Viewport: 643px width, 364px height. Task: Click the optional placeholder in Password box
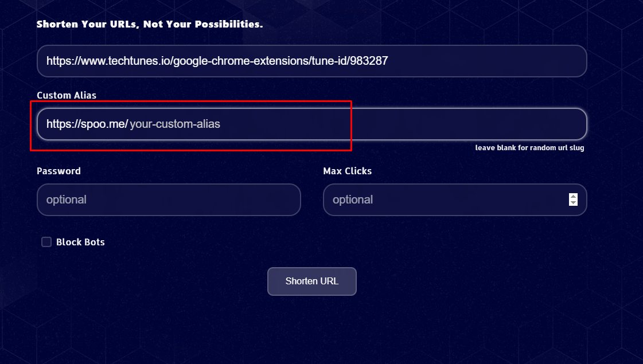pyautogui.click(x=66, y=199)
